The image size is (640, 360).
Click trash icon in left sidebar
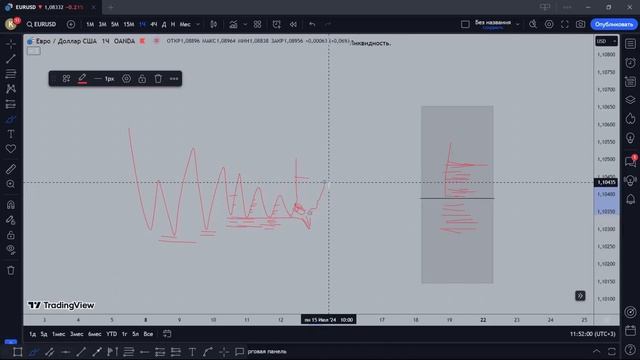11,270
